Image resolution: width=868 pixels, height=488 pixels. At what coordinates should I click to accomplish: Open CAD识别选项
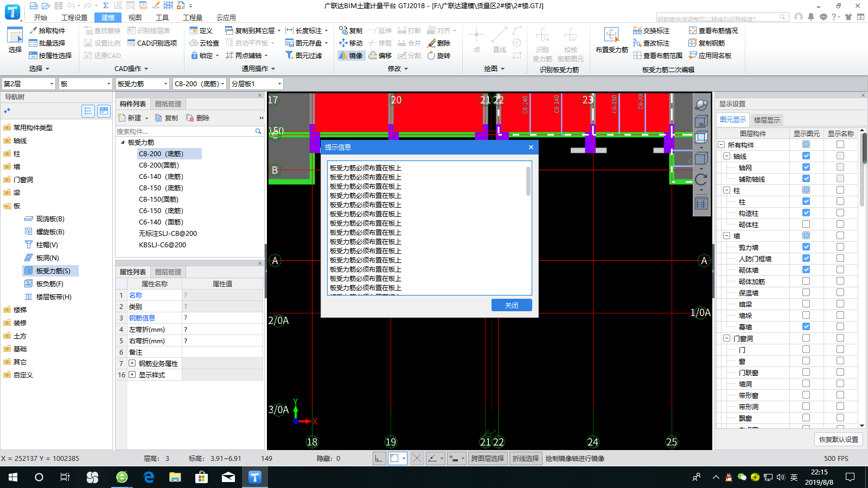pyautogui.click(x=152, y=43)
